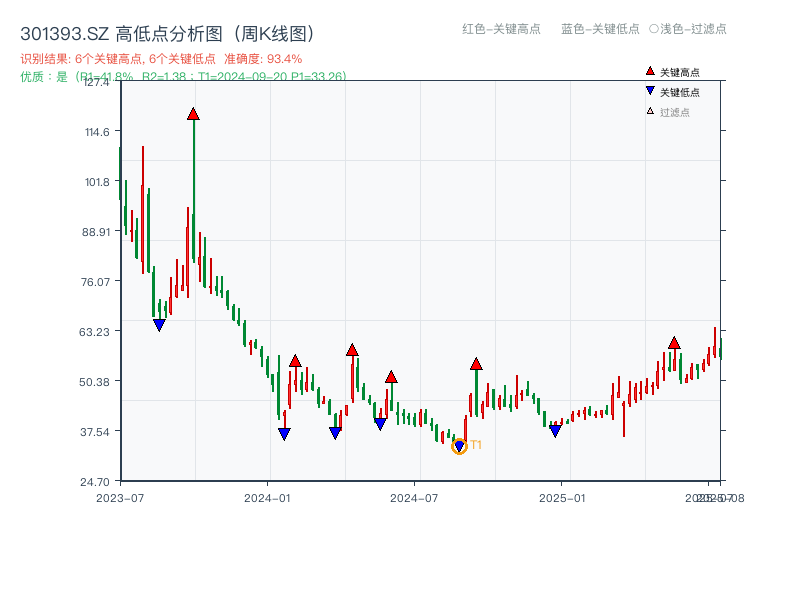Screen dimensions: 800x600
Task: Click the blue key-low marker near 2025-01
Action: pyautogui.click(x=553, y=429)
